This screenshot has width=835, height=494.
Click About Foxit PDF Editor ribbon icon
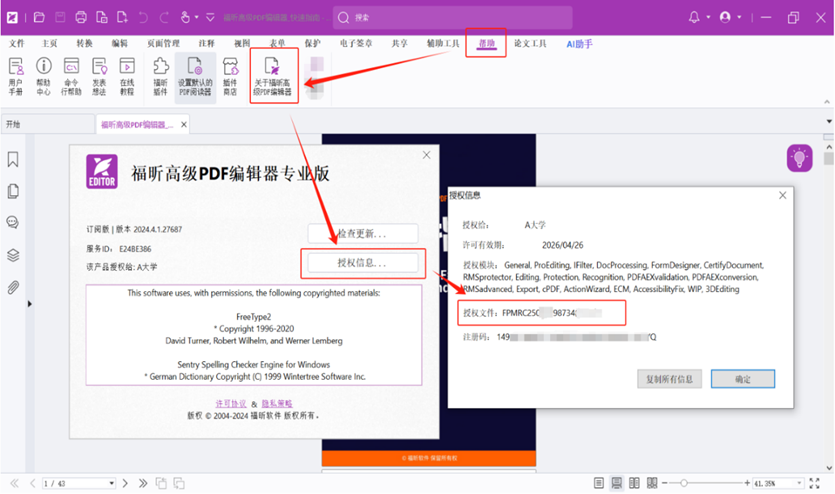click(273, 76)
